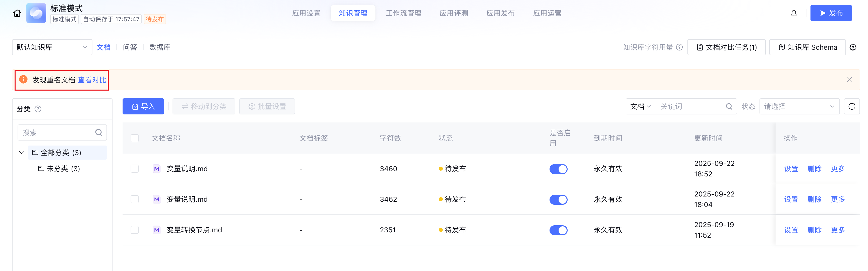Click the refresh list icon button
Viewport: 868px width, 271px height.
click(x=851, y=106)
